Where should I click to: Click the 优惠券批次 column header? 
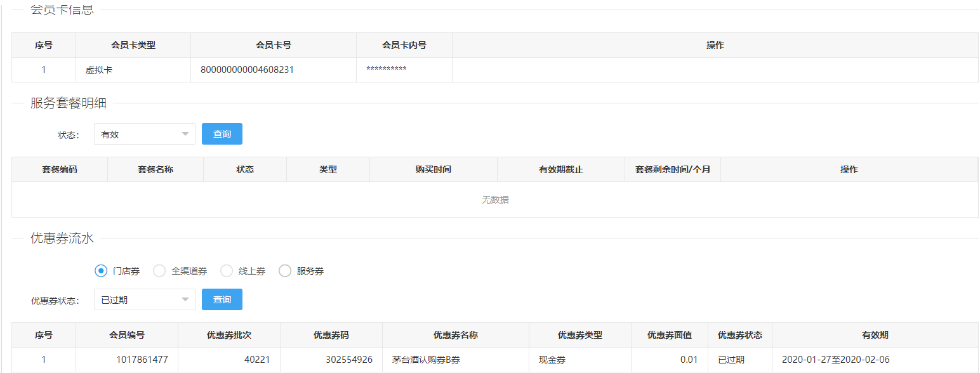click(x=229, y=335)
